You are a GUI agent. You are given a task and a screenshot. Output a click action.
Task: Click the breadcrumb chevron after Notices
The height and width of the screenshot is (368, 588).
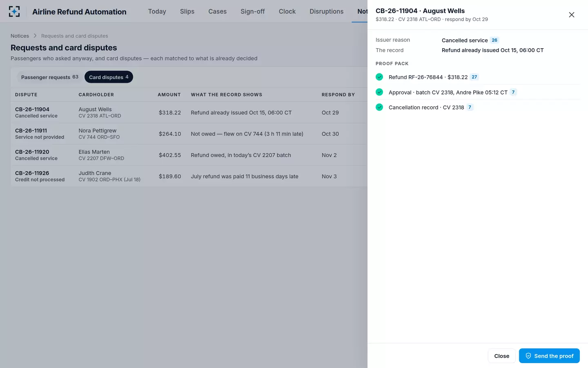click(35, 36)
